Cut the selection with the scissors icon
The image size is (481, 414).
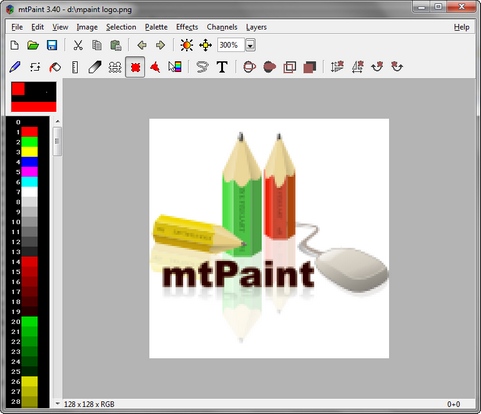(78, 45)
